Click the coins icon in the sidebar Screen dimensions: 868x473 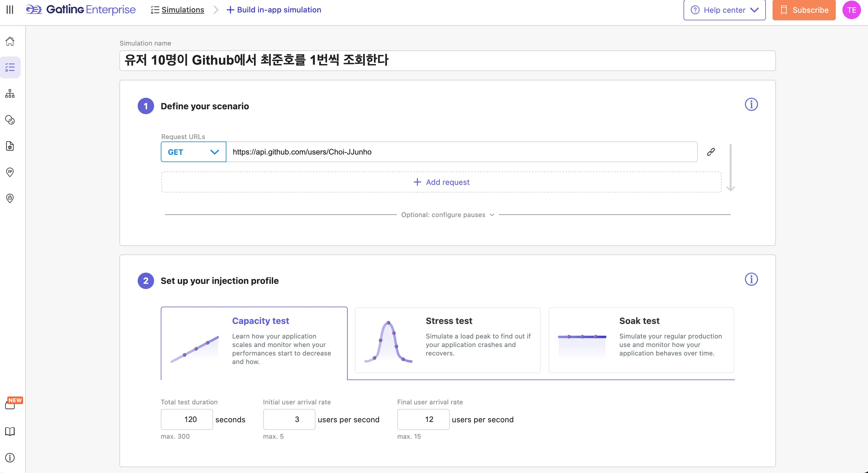pos(10,120)
